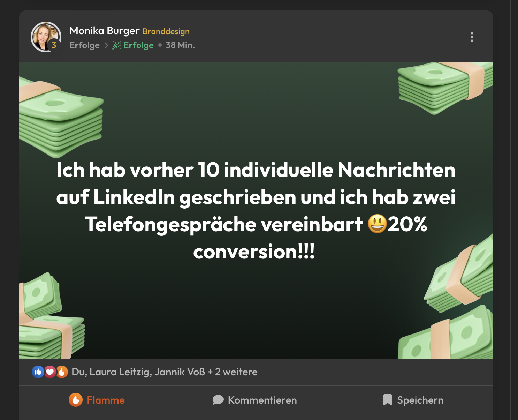
Task: Show list of people who reacted
Action: coord(165,372)
